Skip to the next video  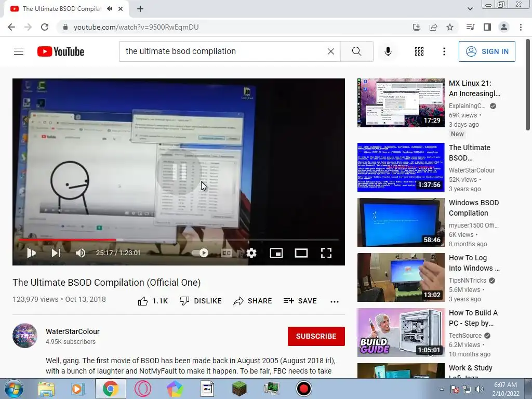56,253
